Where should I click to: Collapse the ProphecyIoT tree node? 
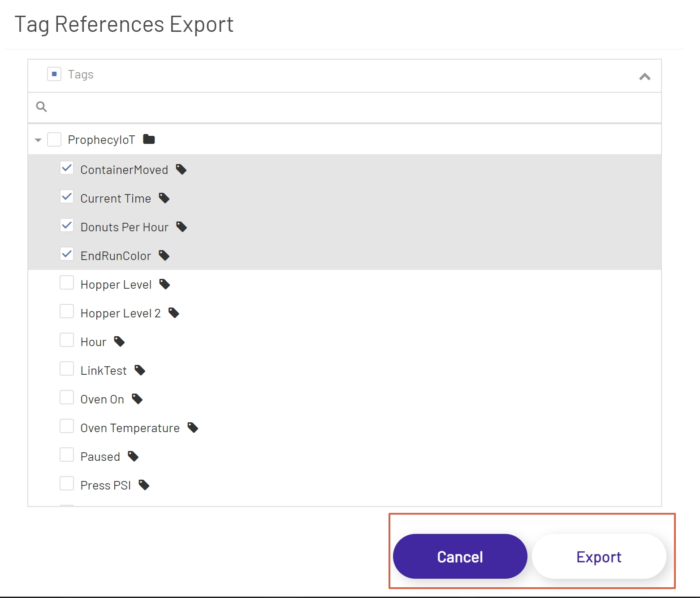[38, 139]
